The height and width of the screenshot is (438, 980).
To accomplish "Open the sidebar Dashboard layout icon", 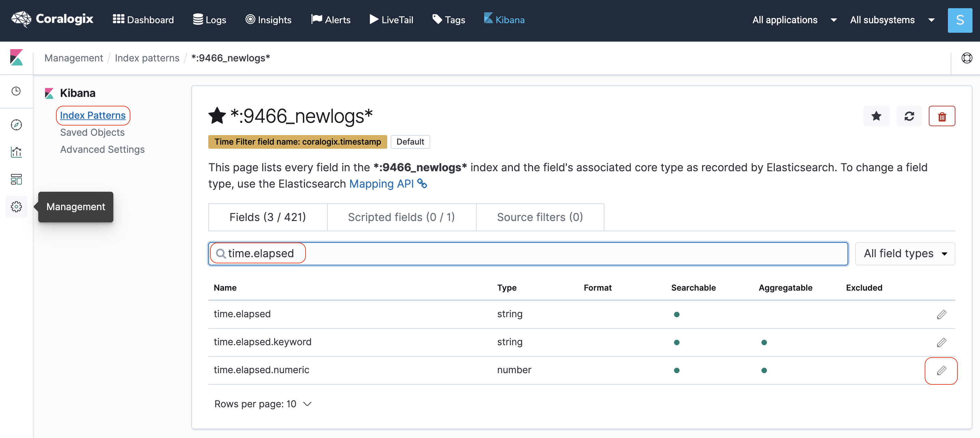I will [16, 179].
